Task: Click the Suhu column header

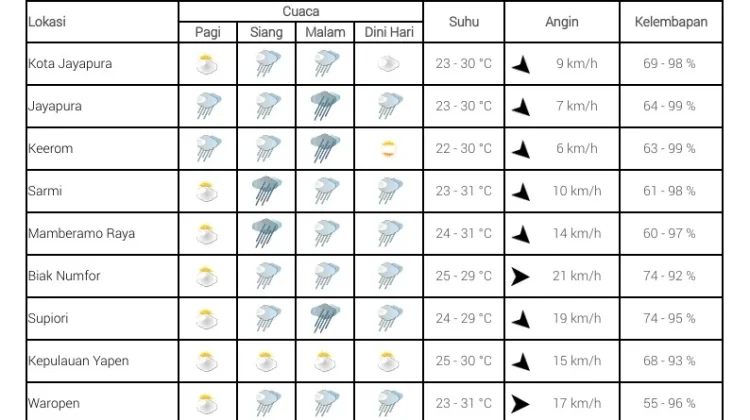Action: click(463, 22)
